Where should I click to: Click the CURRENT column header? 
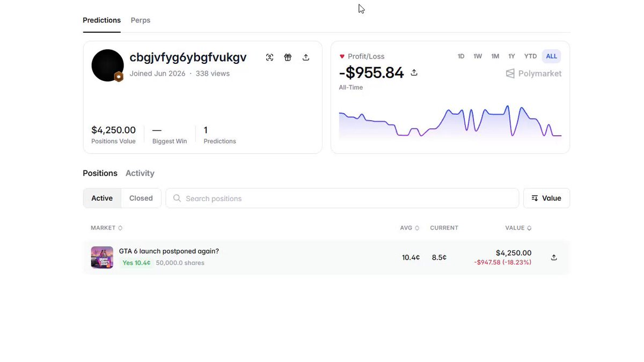tap(444, 228)
